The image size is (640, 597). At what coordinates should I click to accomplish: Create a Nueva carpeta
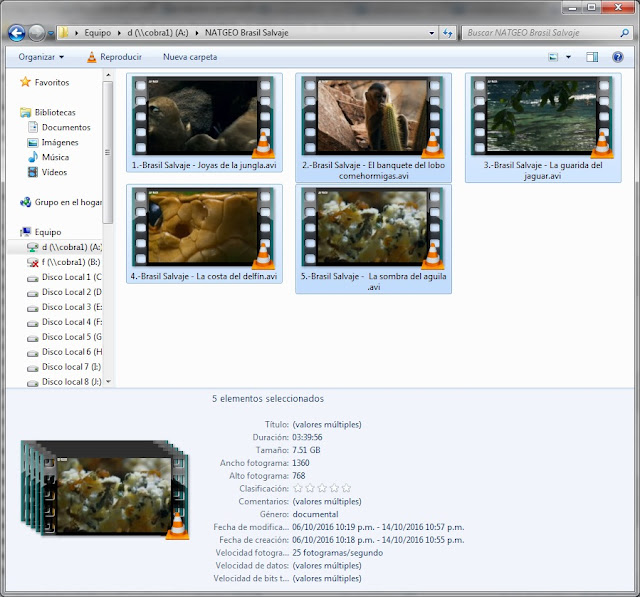coord(190,57)
